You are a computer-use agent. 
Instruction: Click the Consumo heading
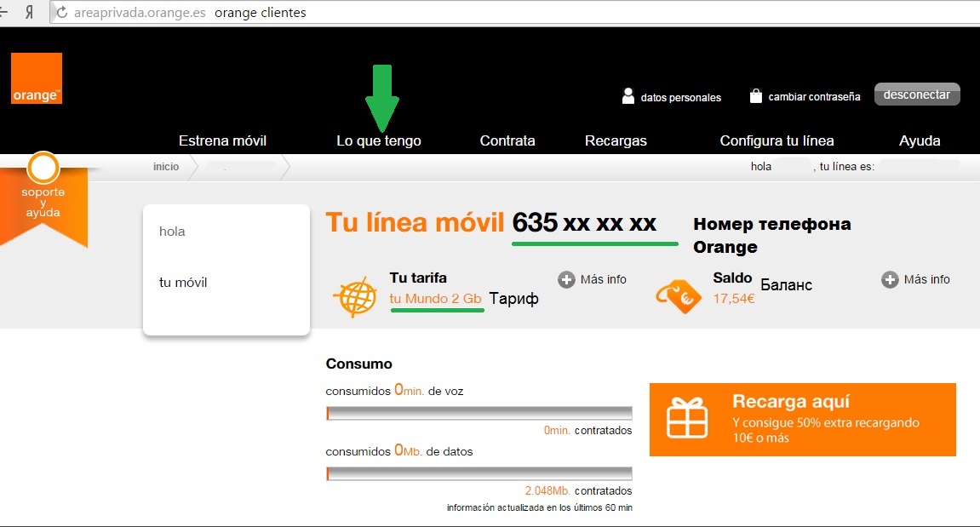coord(358,364)
